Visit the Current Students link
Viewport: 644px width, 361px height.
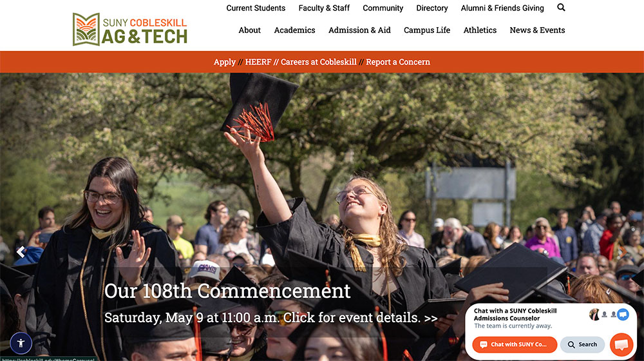(256, 8)
